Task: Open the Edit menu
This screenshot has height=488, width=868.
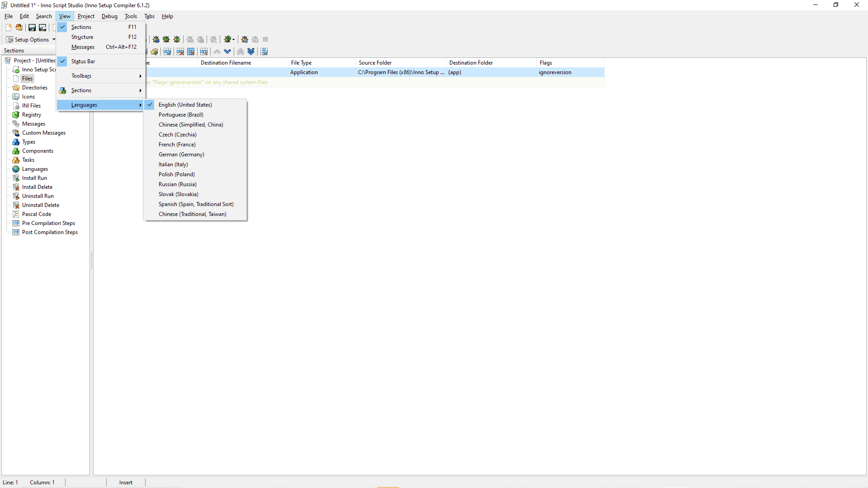Action: coord(24,16)
